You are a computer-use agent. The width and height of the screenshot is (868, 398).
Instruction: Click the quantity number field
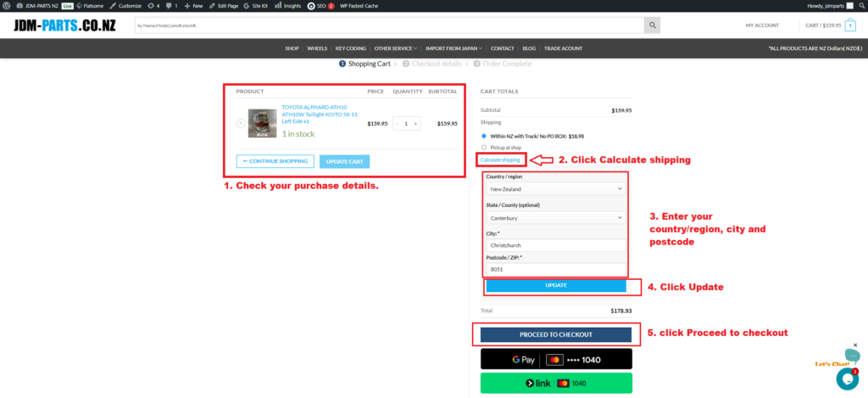(x=406, y=124)
